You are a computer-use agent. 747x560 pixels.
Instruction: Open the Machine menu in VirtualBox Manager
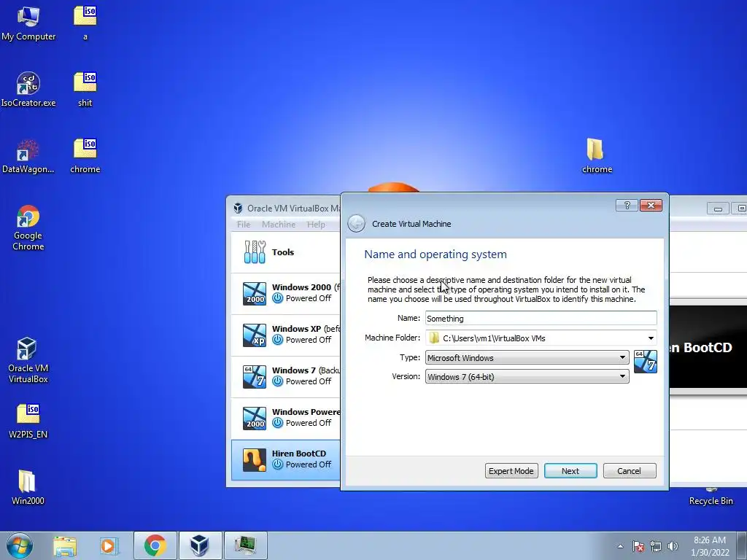point(279,225)
